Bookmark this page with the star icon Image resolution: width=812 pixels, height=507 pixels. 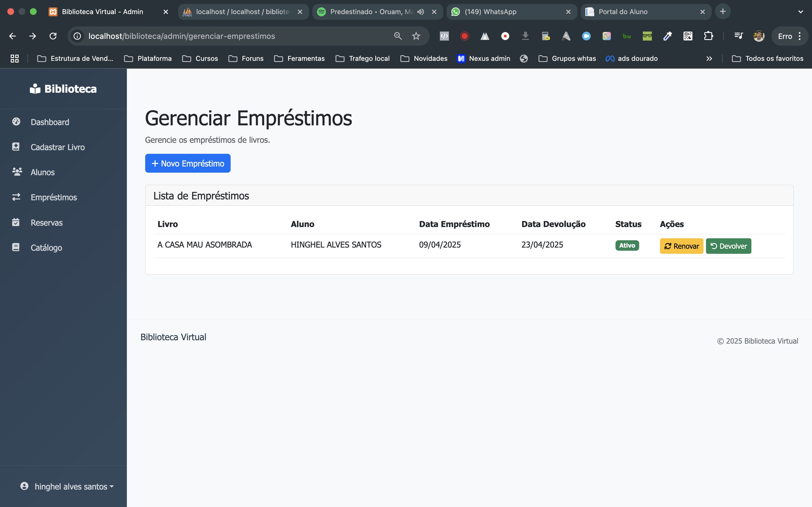[416, 36]
